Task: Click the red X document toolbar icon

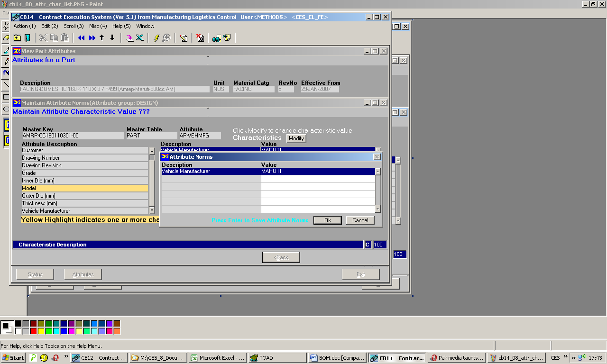Action: point(200,38)
